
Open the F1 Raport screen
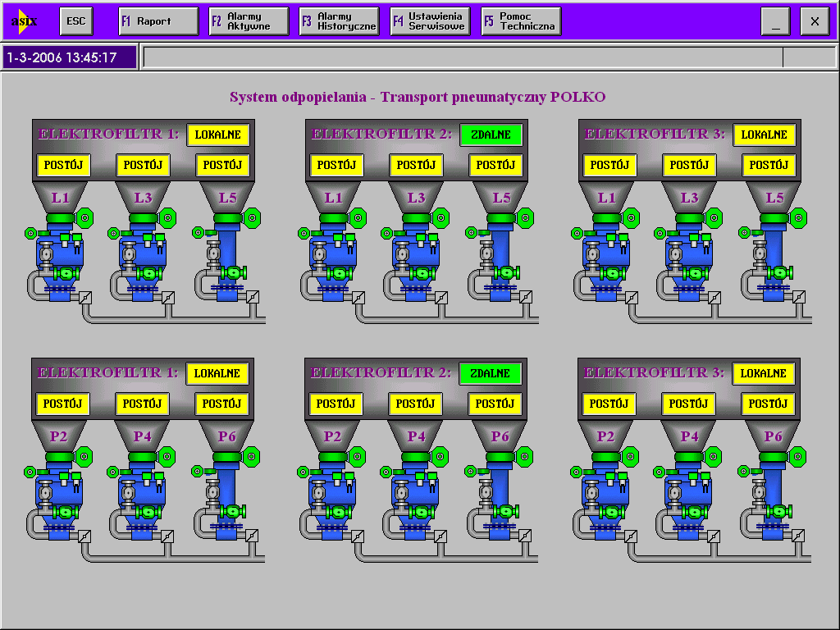(x=158, y=21)
